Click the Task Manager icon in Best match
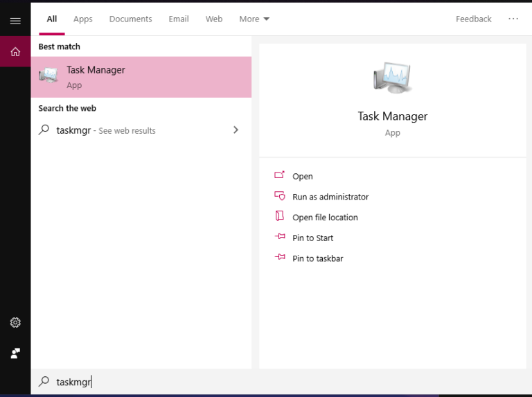Screen dimensions: 532x397 48,77
